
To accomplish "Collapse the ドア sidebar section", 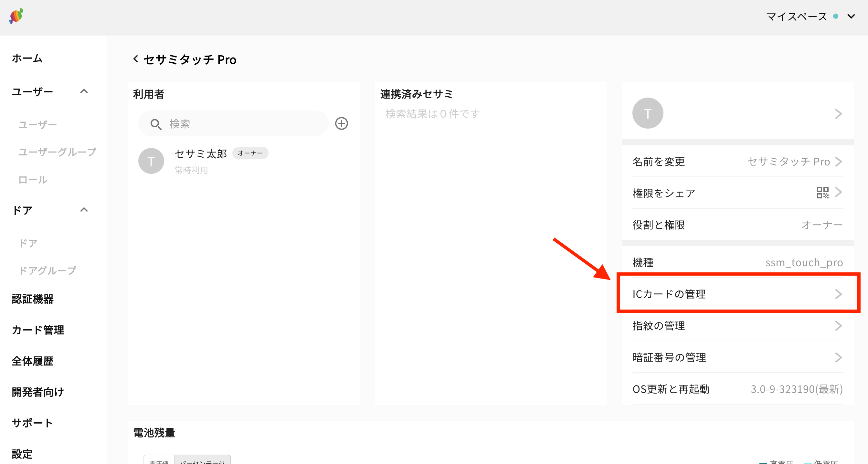I will (x=84, y=210).
